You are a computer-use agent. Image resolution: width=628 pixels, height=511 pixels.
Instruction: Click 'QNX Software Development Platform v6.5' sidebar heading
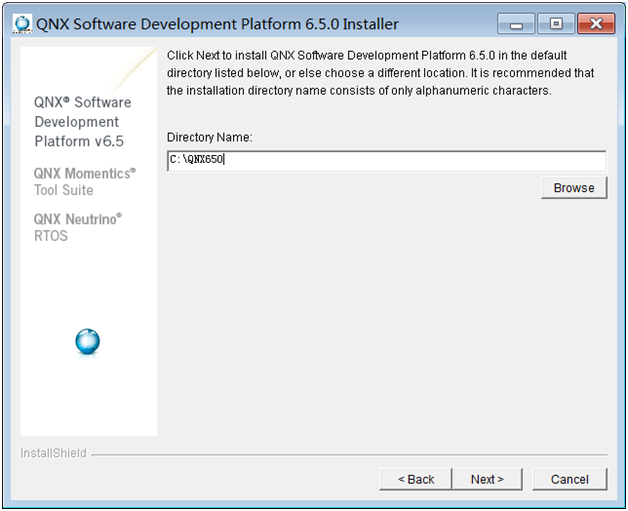(x=83, y=122)
